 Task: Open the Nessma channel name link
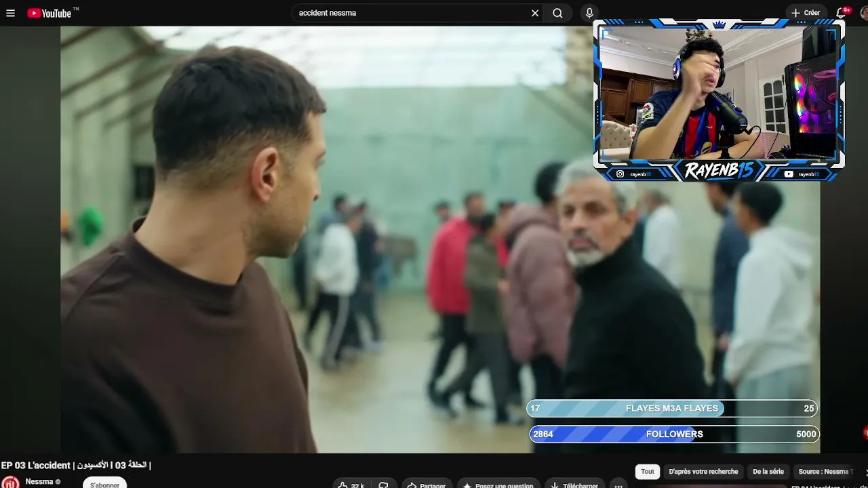(39, 482)
